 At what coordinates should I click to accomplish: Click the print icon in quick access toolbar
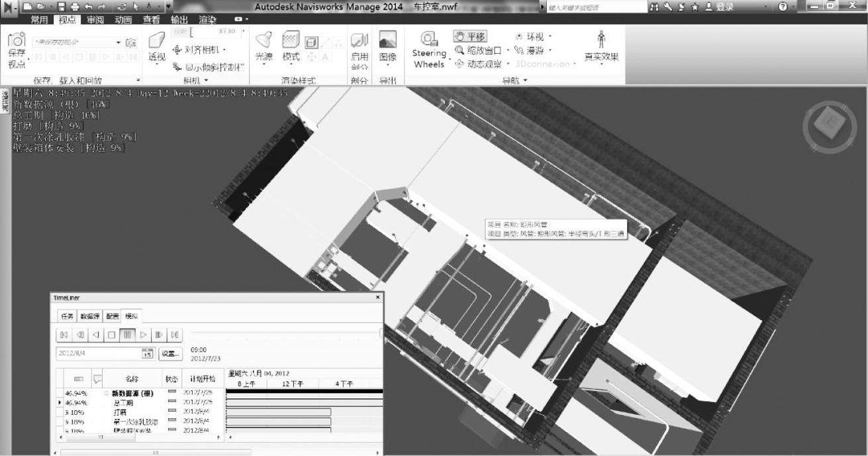[x=75, y=6]
